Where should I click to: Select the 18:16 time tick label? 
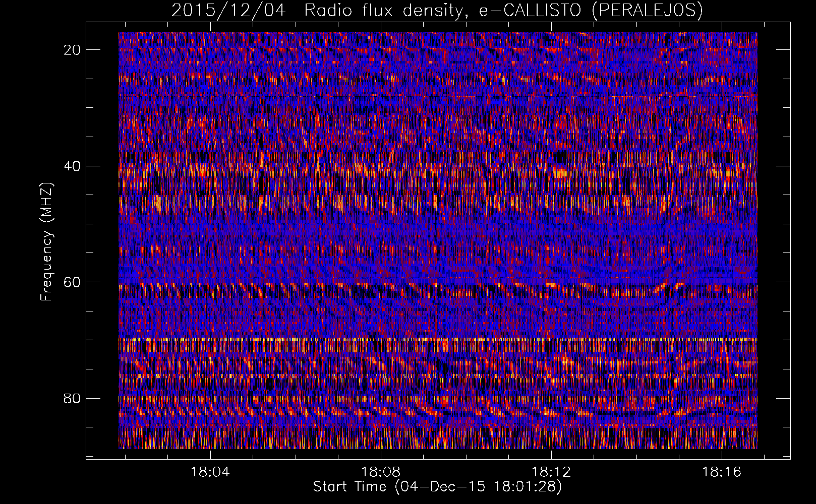(722, 472)
